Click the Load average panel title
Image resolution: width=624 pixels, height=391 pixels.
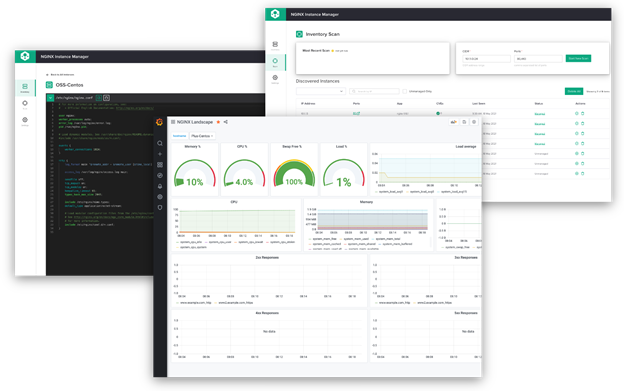click(x=466, y=147)
